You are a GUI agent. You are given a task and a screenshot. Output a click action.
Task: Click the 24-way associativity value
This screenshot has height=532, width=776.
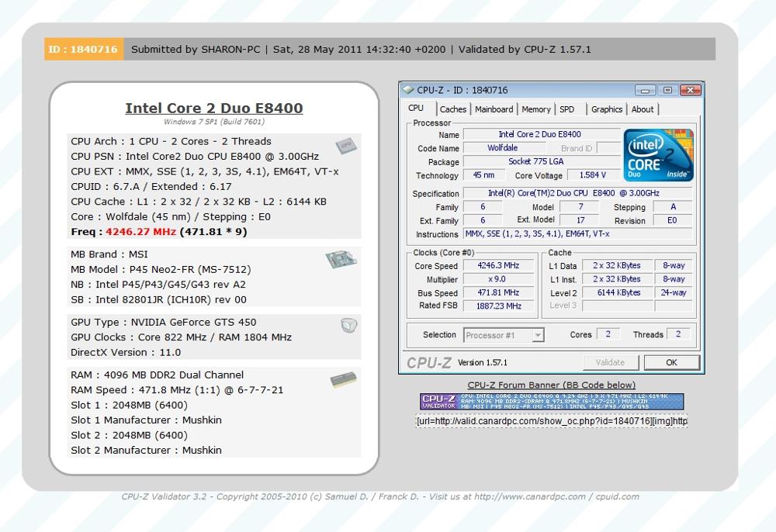[x=674, y=292]
